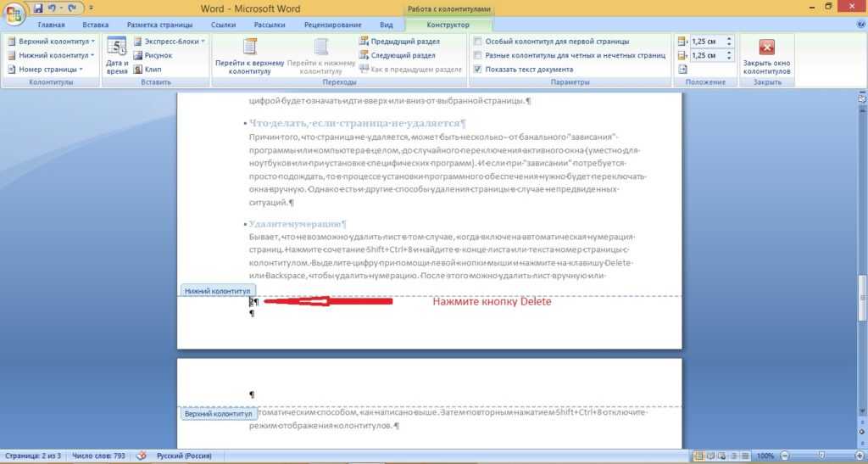This screenshot has height=464, width=868.
Task: Close header and footer (Закрыть окно колонтитулов)
Action: (x=766, y=55)
